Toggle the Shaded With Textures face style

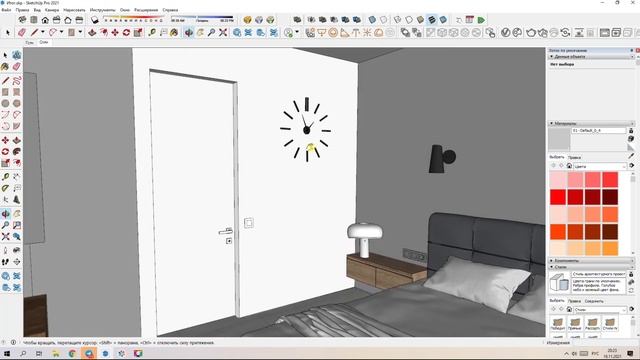coord(432,20)
